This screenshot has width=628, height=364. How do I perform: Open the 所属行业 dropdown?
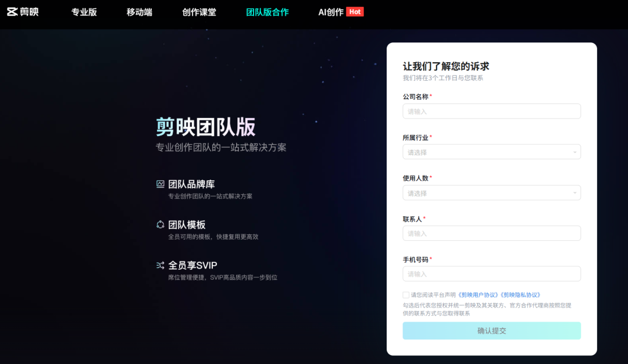click(491, 152)
